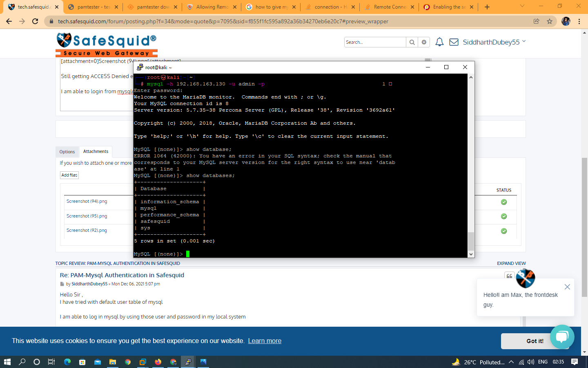588x368 pixels.
Task: Click PuTTY scrollbar up arrow
Action: pos(471,77)
